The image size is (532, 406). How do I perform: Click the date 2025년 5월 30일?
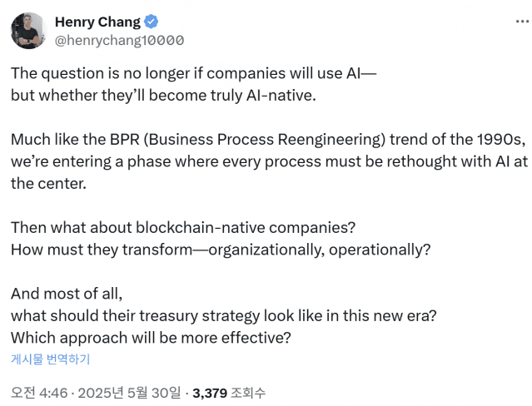pos(129,393)
